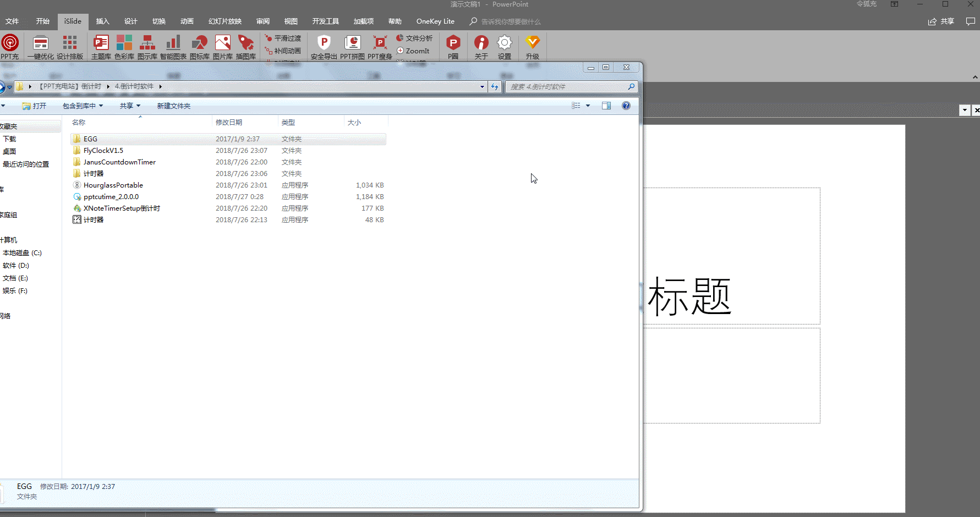980x517 pixels.
Task: Expand the view options dropdown arrow
Action: [587, 106]
